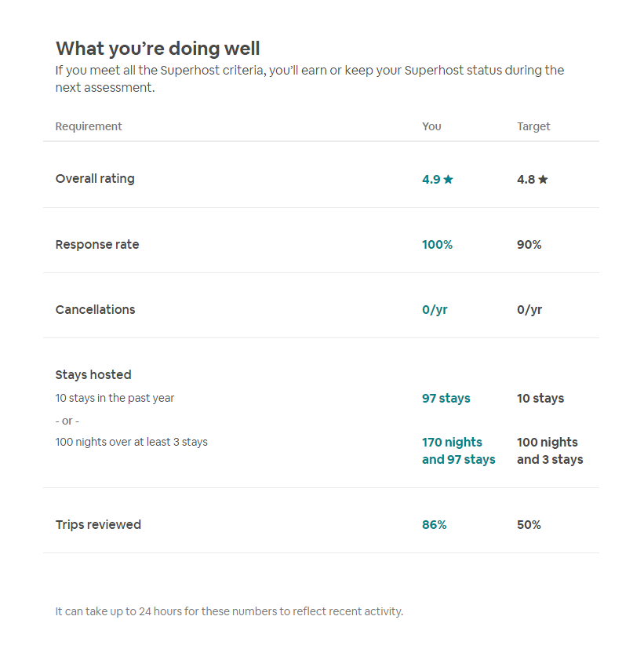Select the Cancellations requirement label
This screenshot has height=649, width=644.
point(95,310)
